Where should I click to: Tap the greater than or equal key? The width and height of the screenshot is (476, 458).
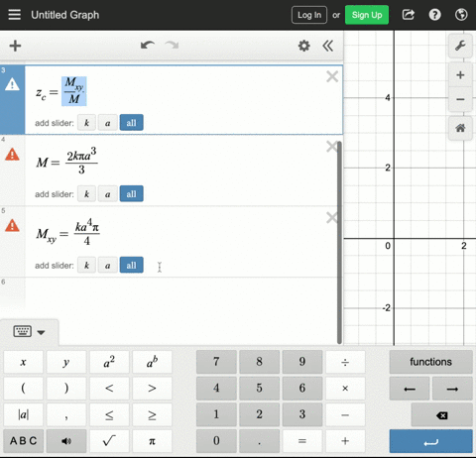tap(152, 414)
